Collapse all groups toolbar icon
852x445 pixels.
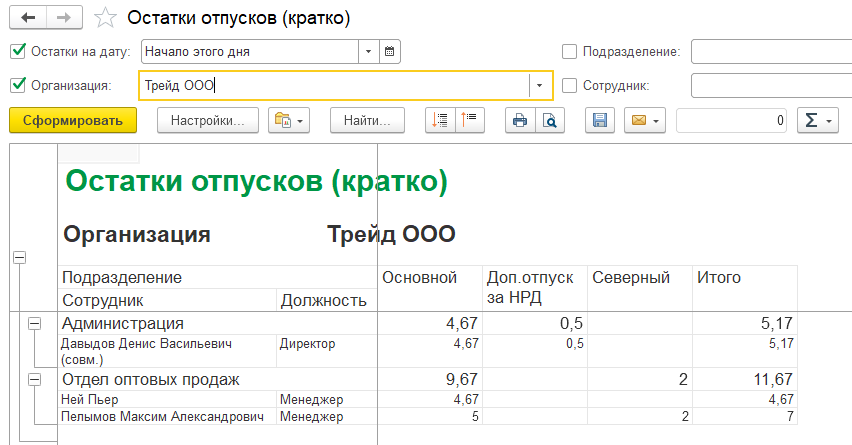469,121
